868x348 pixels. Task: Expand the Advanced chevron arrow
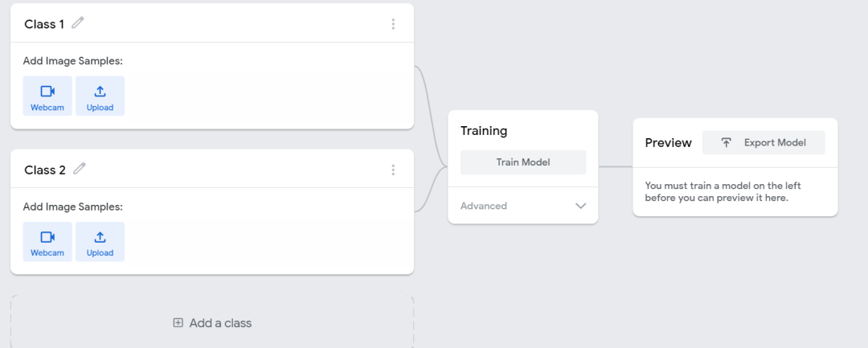(581, 206)
